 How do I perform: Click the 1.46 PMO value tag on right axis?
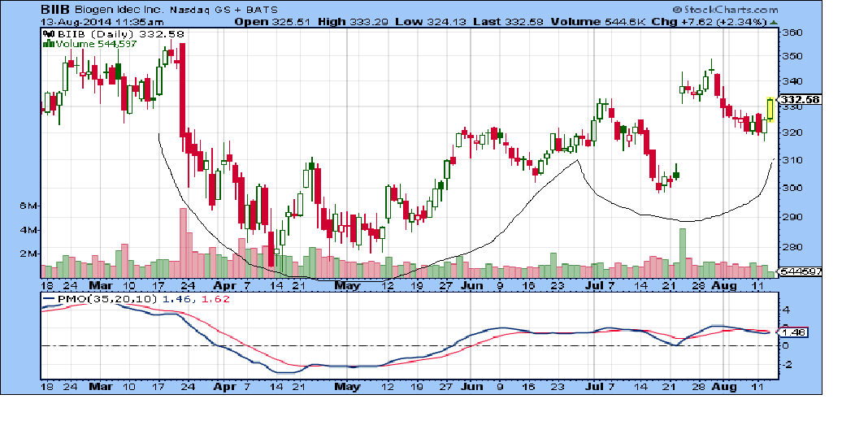pos(794,332)
